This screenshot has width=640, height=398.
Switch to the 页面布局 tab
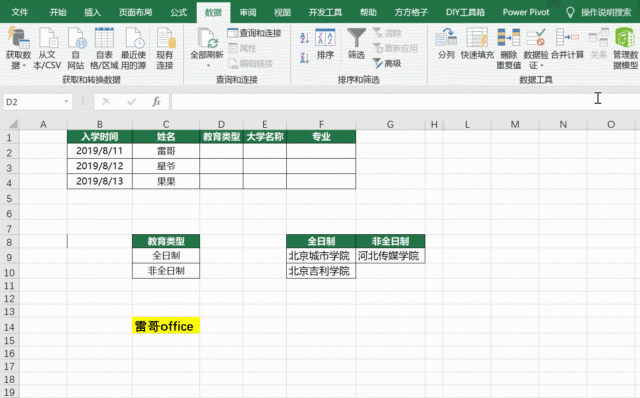[135, 12]
